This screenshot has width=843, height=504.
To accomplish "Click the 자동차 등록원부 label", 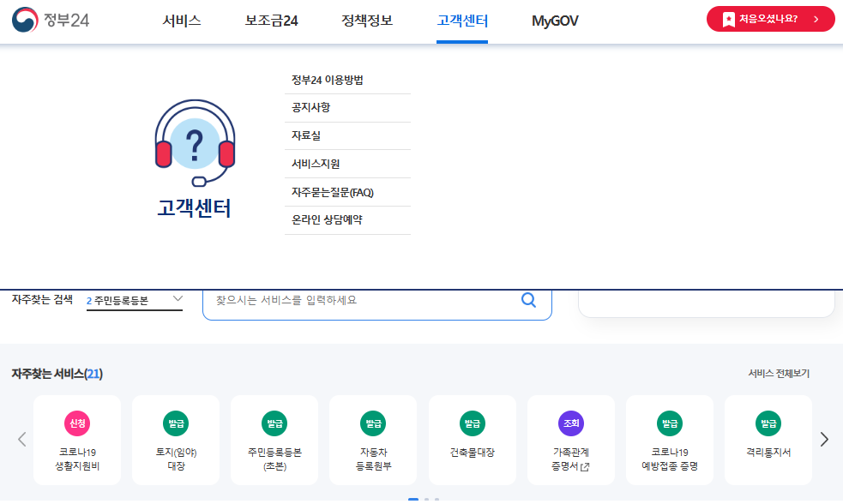I will 373,459.
